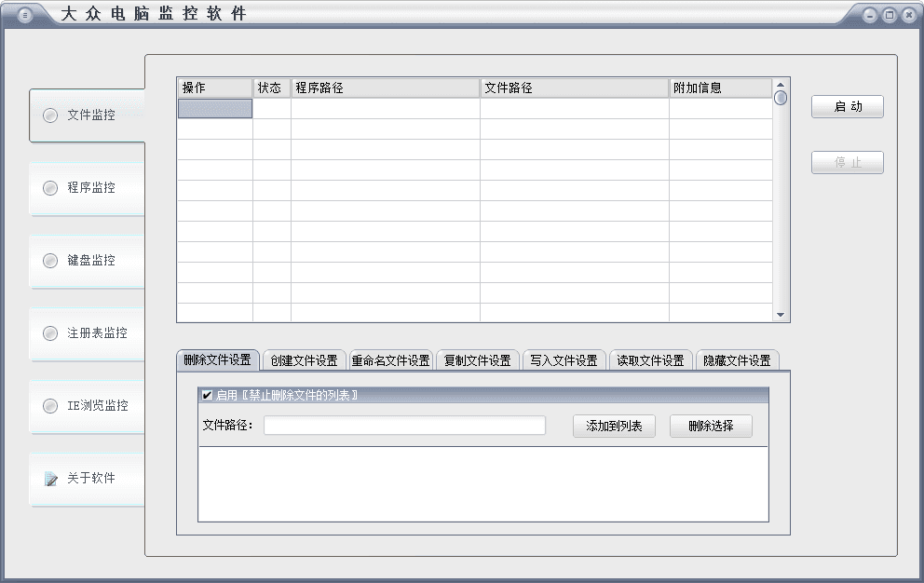Go to the 隐藏文件设置 tab

[737, 360]
